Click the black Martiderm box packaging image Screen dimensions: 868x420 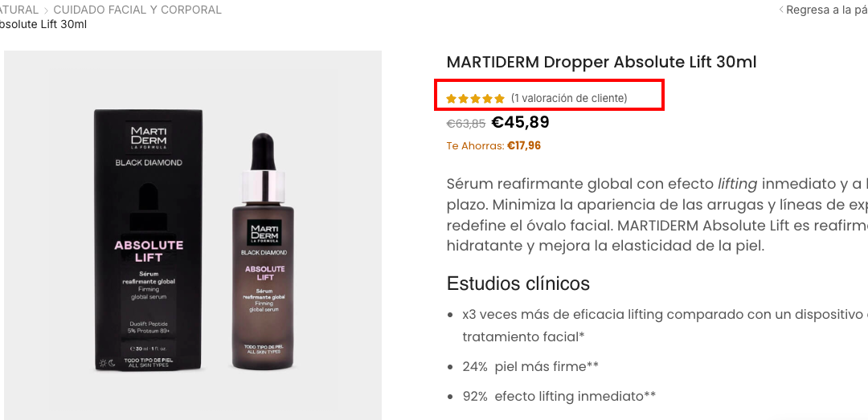point(148,240)
